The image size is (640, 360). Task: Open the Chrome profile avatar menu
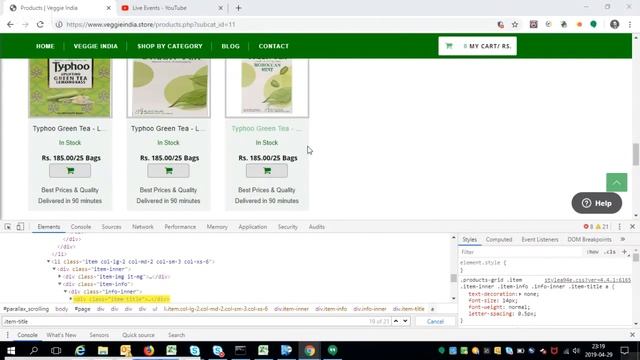click(x=614, y=24)
